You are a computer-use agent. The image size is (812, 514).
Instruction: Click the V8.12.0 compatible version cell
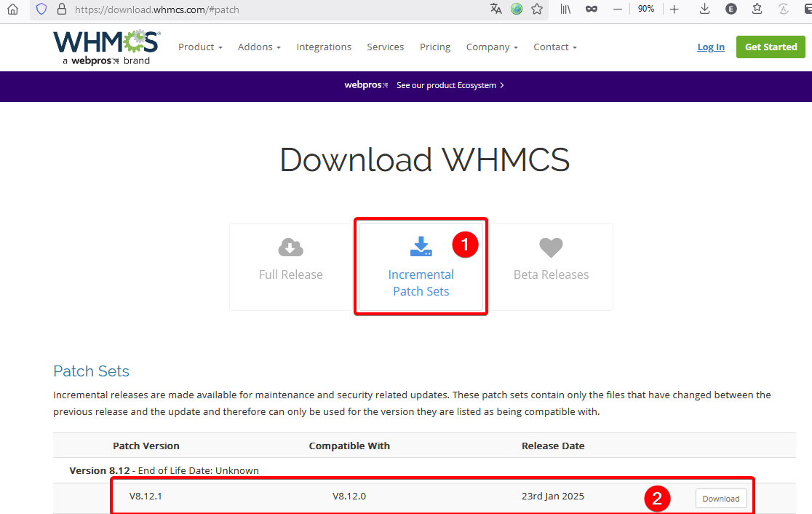tap(349, 496)
